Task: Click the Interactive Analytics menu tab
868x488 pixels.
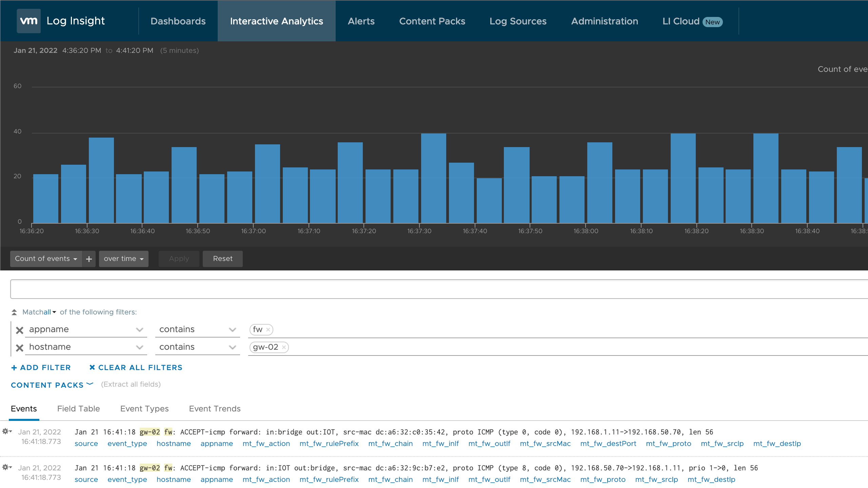Action: tap(277, 21)
